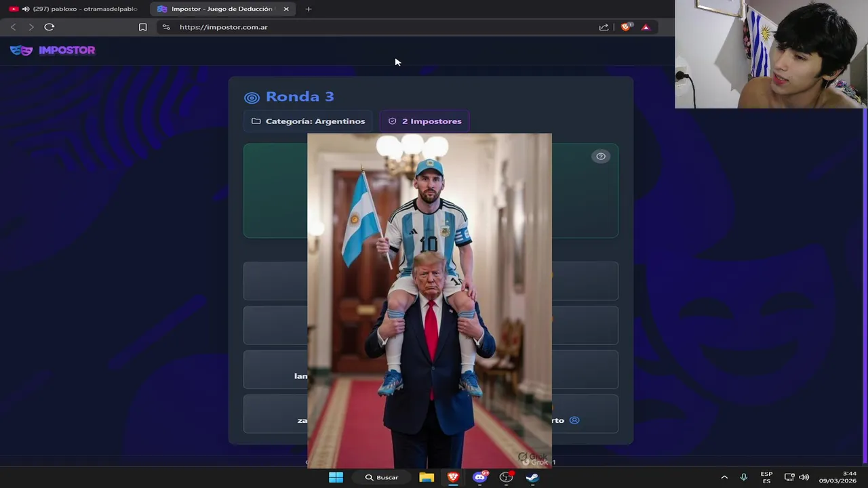
Task: Open a new browser tab
Action: [309, 9]
